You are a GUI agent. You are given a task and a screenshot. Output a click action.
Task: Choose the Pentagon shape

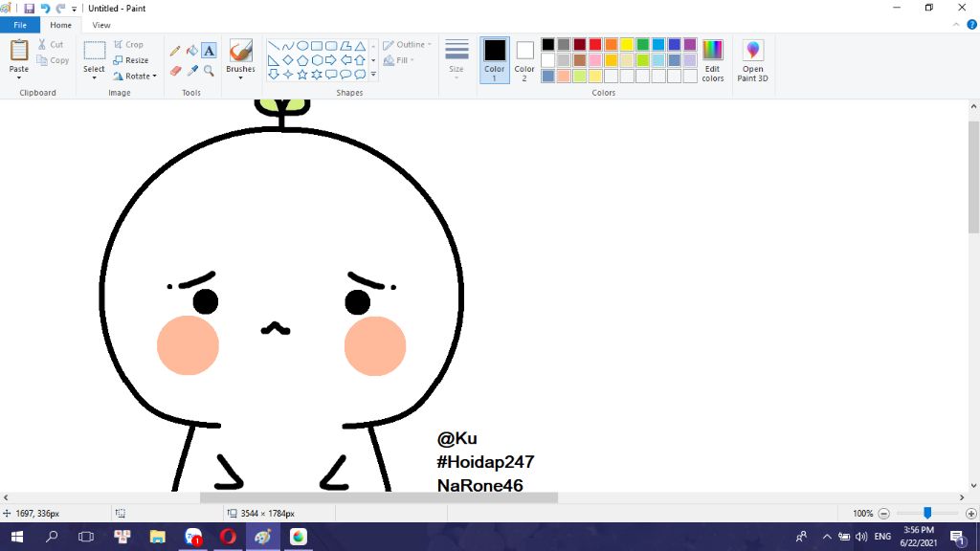301,60
